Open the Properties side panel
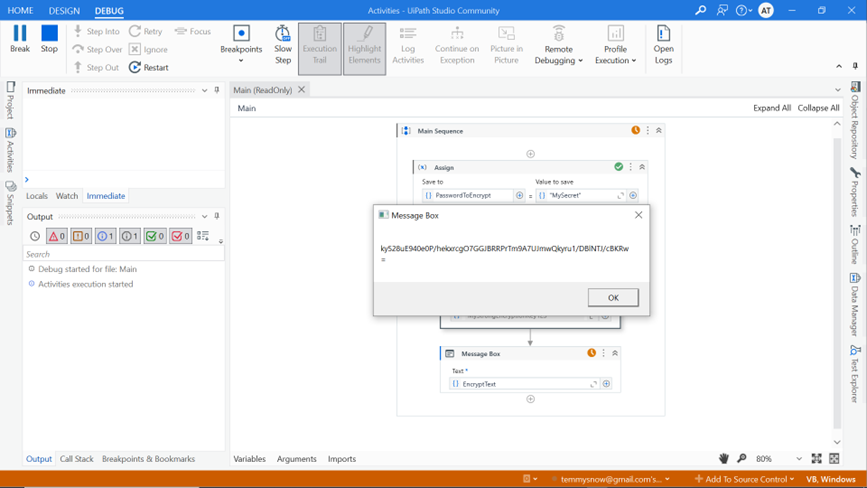 (x=855, y=192)
